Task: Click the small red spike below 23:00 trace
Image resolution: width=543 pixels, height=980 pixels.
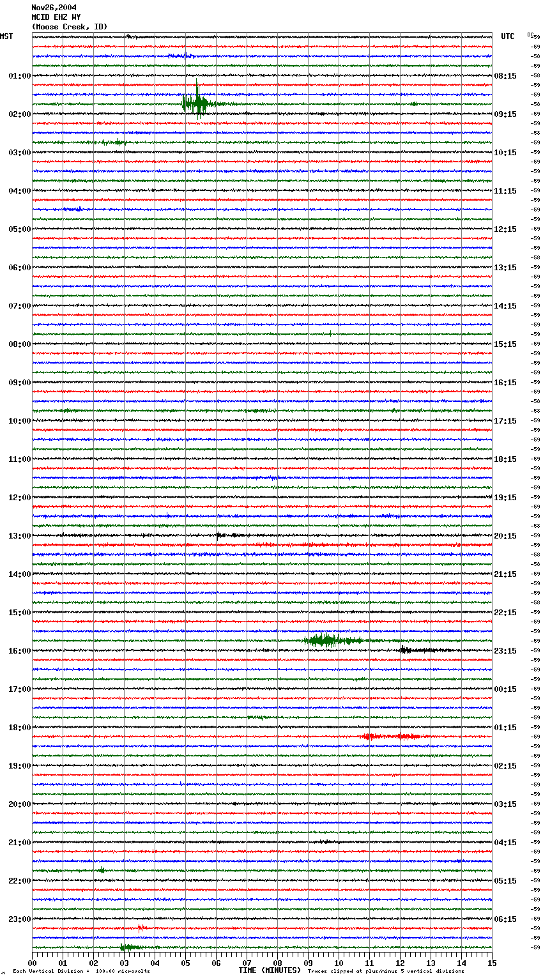Action: tap(141, 928)
